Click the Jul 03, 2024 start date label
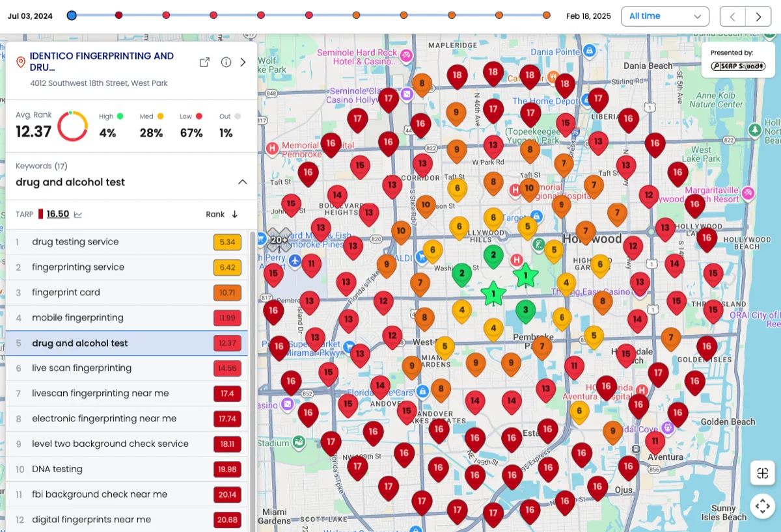 30,16
